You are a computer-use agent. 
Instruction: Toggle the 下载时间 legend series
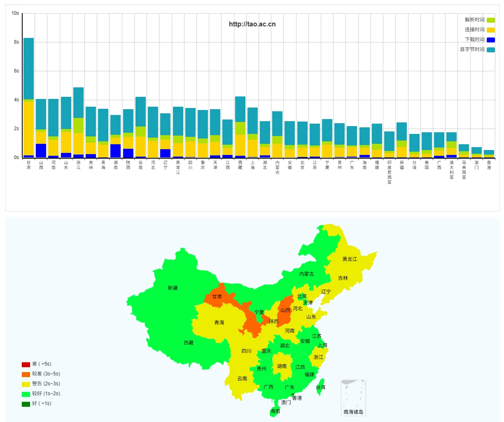click(490, 40)
